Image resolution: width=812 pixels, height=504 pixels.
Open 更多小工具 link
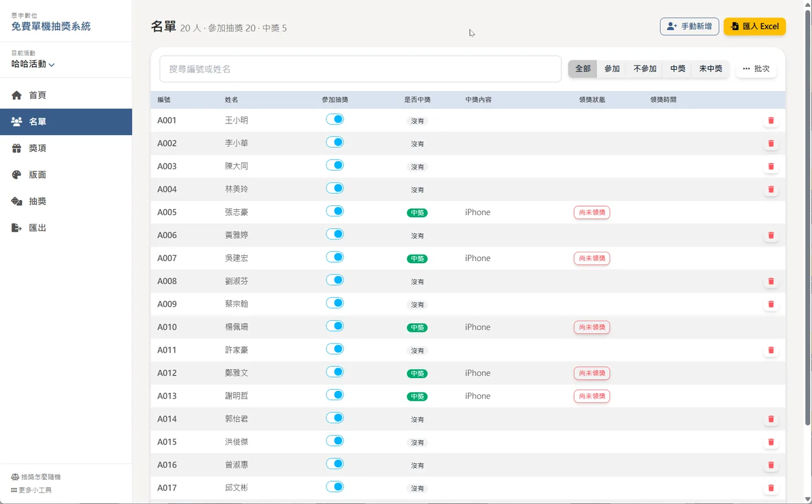pyautogui.click(x=31, y=491)
